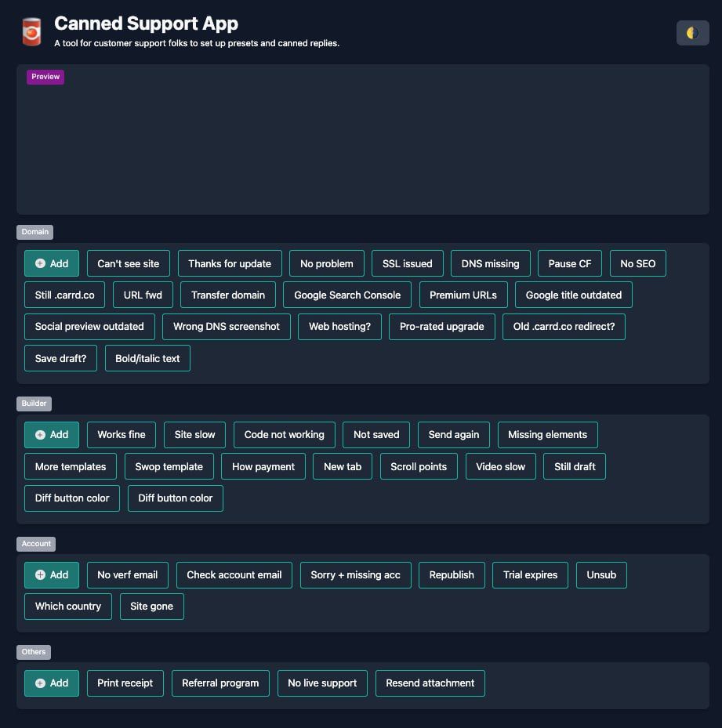
Task: Choose Check account email reply
Action: pyautogui.click(x=234, y=574)
